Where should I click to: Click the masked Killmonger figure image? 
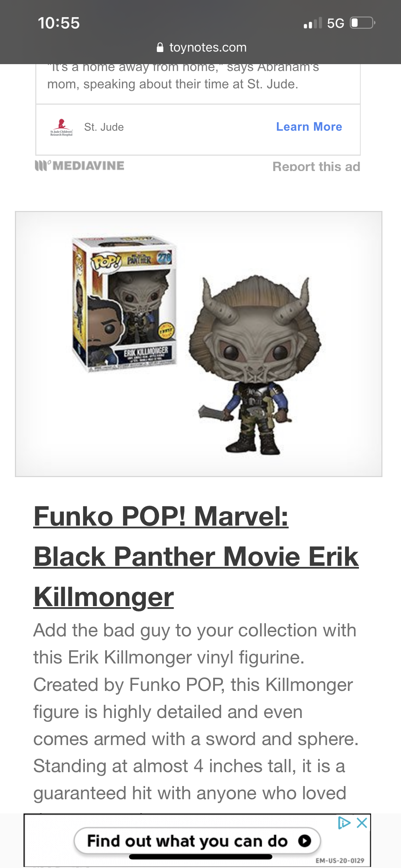coord(255,365)
